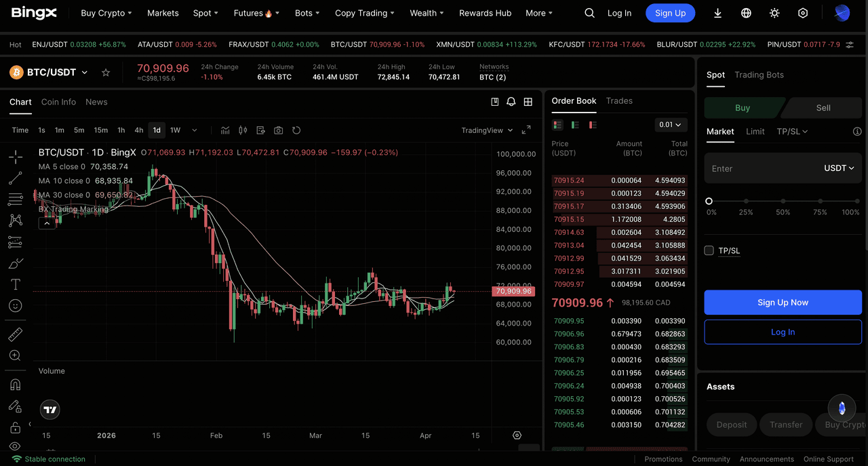This screenshot has height=466, width=868.
Task: Click the 50% mark on amount slider
Action: tap(783, 201)
